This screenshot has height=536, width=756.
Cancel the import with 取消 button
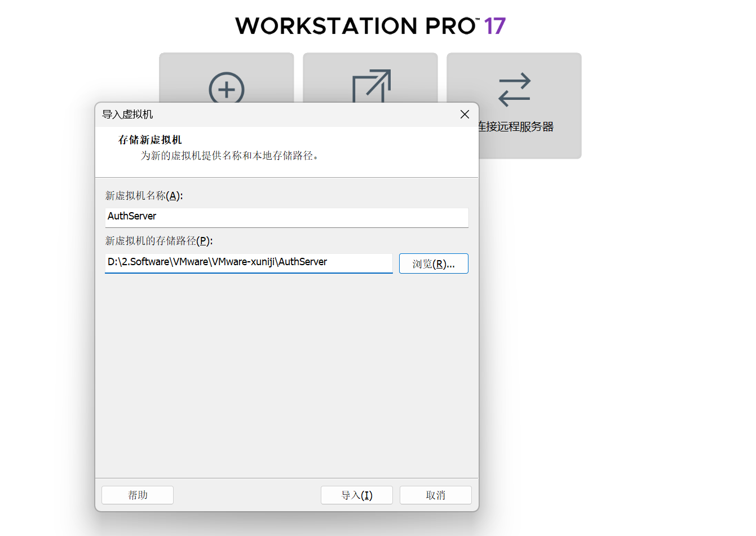[435, 495]
